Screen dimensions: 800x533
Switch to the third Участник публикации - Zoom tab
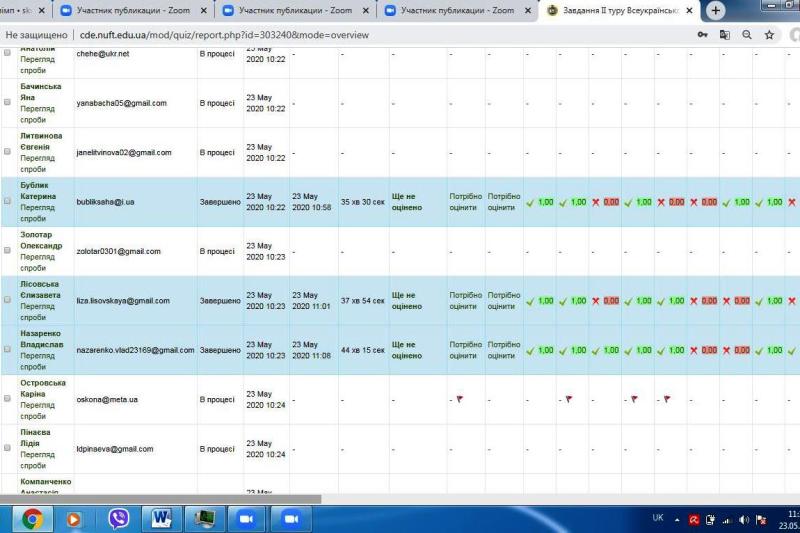(x=457, y=10)
